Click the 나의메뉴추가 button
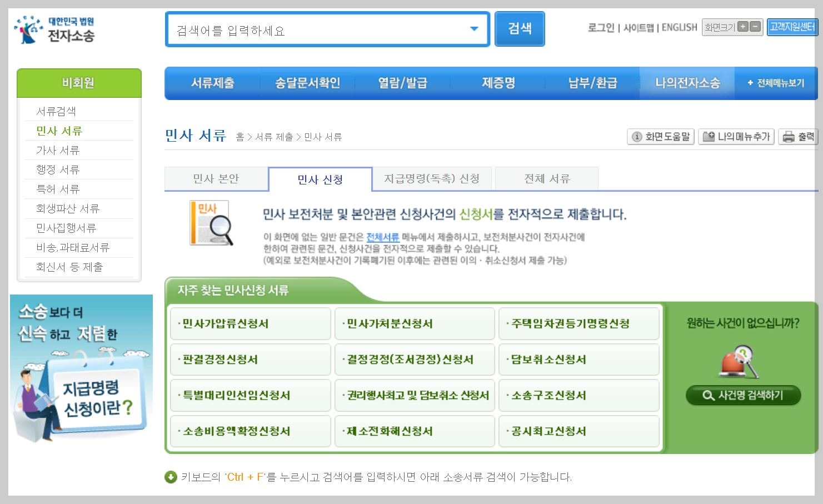The image size is (823, 504). point(736,136)
